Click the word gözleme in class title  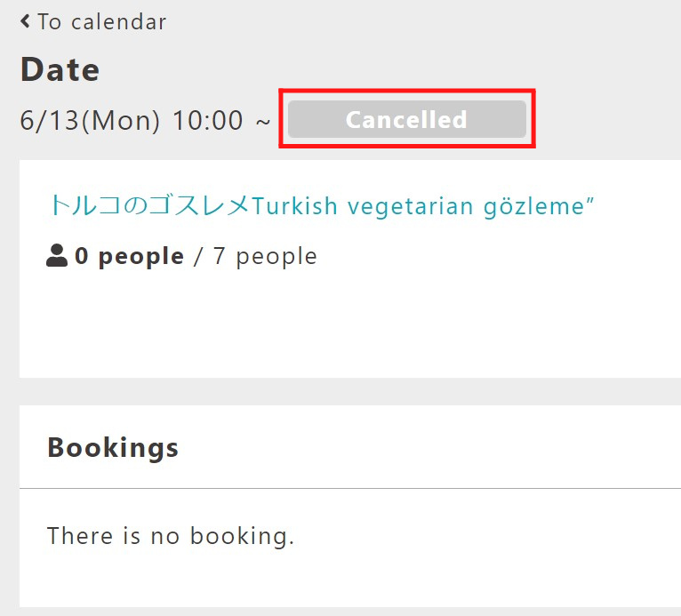tap(534, 206)
